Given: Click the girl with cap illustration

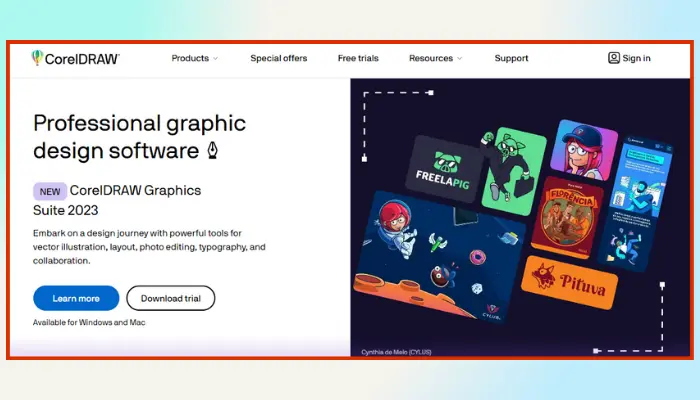Looking at the screenshot, I should pos(584,150).
